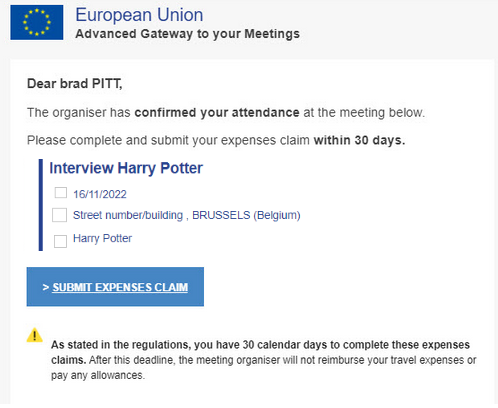The height and width of the screenshot is (408, 498).
Task: Click the Street number/building, BRUSSELS (Belgium) address
Action: tap(187, 215)
